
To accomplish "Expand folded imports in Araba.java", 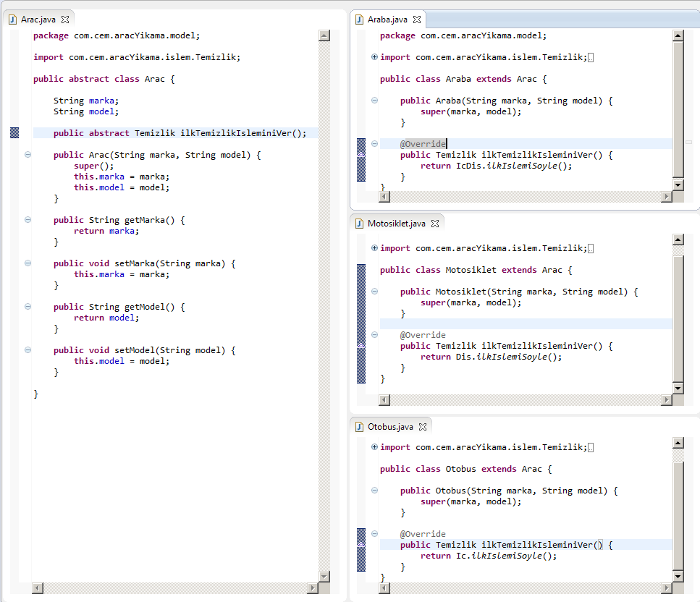I will pyautogui.click(x=374, y=57).
